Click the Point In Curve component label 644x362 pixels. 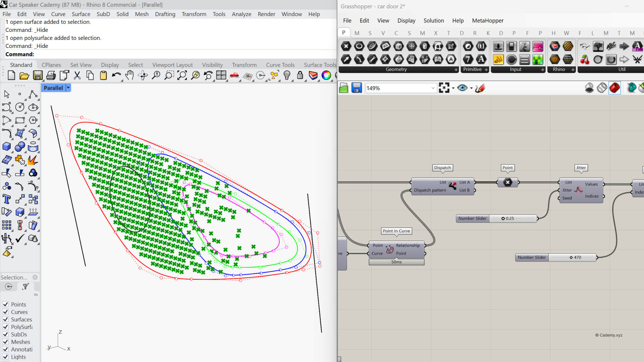[396, 231]
